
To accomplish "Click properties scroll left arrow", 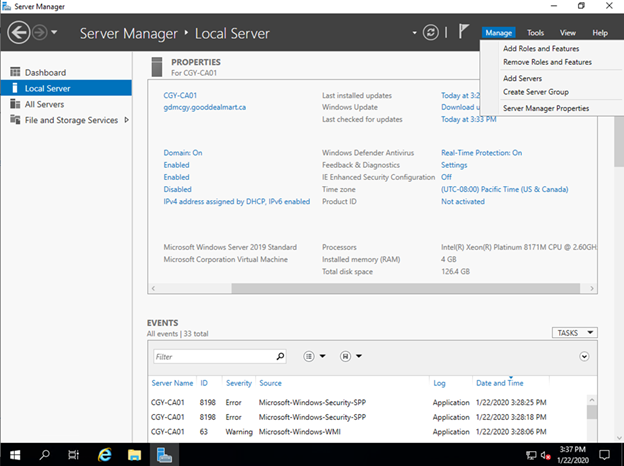I will [x=153, y=288].
